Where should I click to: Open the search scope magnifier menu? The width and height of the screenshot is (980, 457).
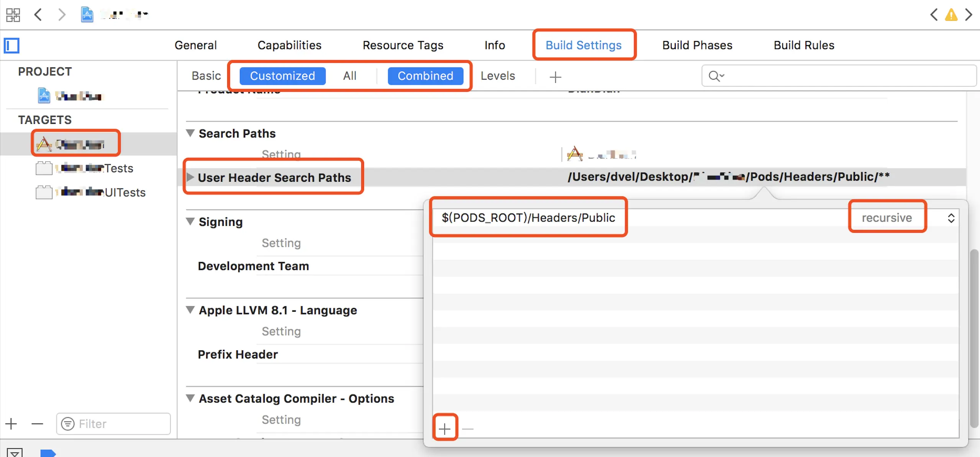pos(716,76)
